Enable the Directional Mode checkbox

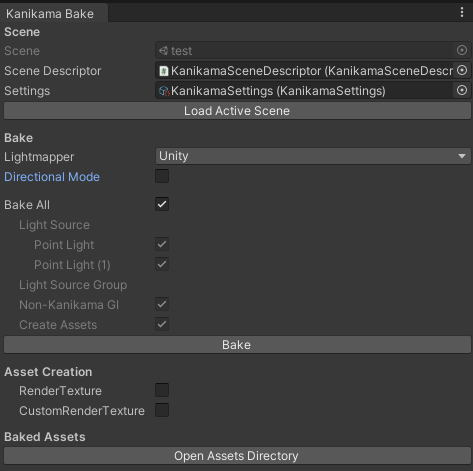162,176
